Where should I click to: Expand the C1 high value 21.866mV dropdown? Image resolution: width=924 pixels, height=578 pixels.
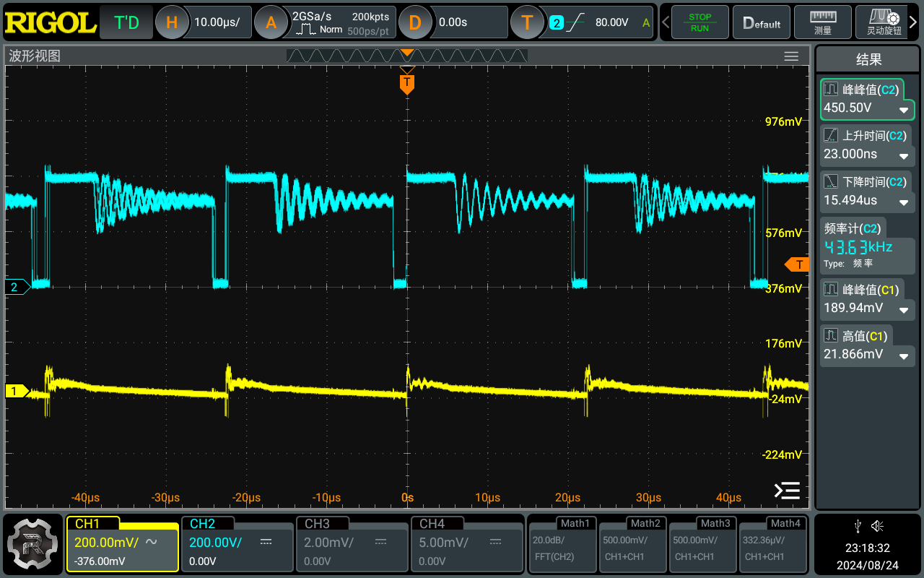click(x=903, y=356)
